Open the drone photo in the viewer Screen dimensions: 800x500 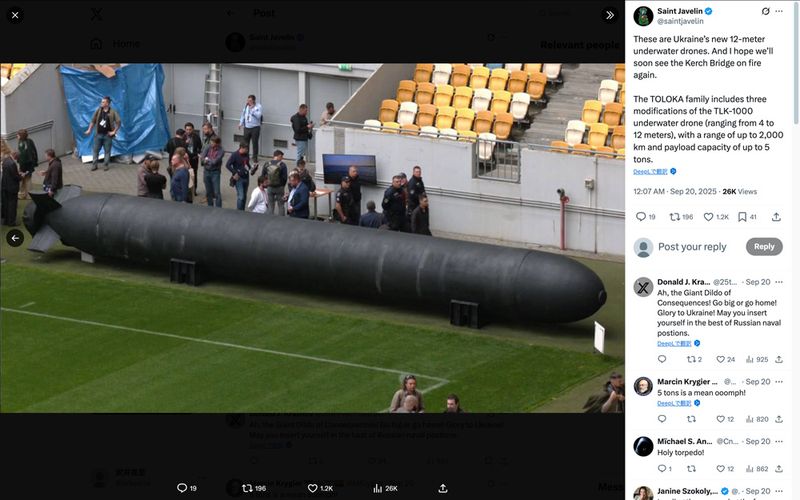(312, 238)
